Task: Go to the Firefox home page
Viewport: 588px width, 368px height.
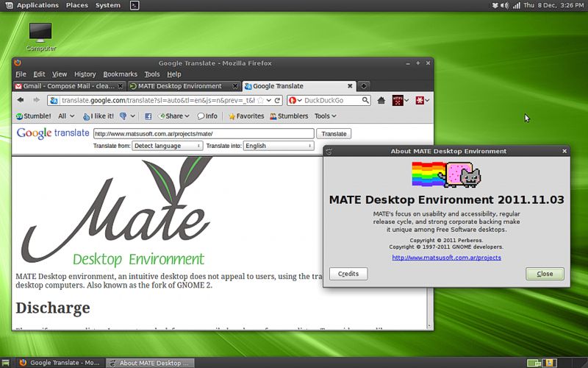Action: pyautogui.click(x=381, y=100)
